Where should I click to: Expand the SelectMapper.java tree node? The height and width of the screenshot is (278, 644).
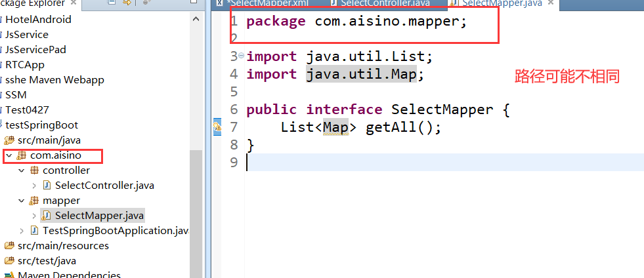34,215
